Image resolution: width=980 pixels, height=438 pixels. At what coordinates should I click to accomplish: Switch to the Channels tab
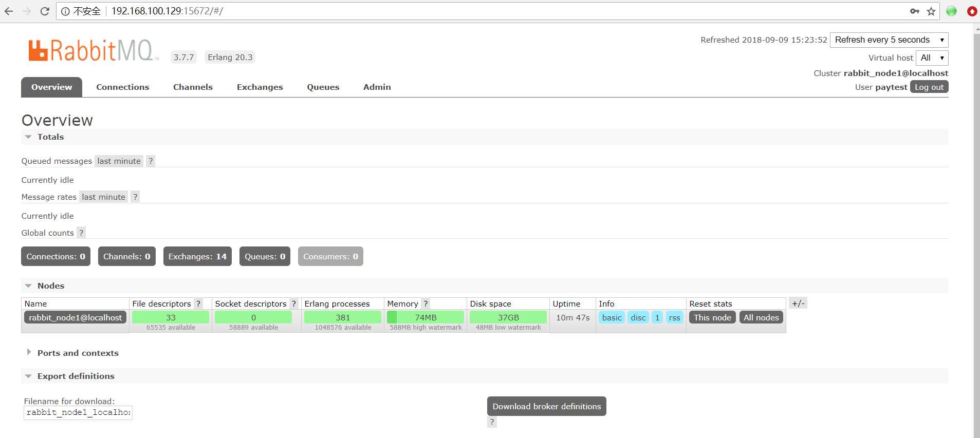[x=193, y=87]
